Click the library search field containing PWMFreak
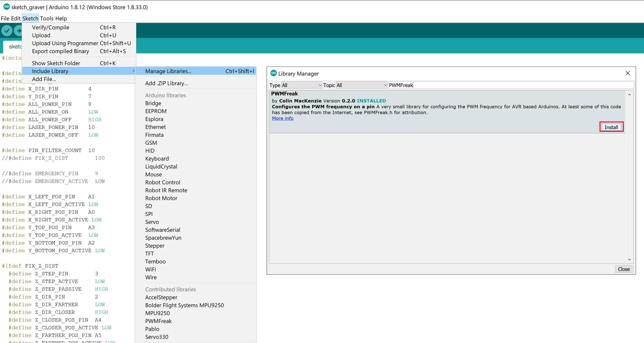644x343 pixels. (x=510, y=85)
